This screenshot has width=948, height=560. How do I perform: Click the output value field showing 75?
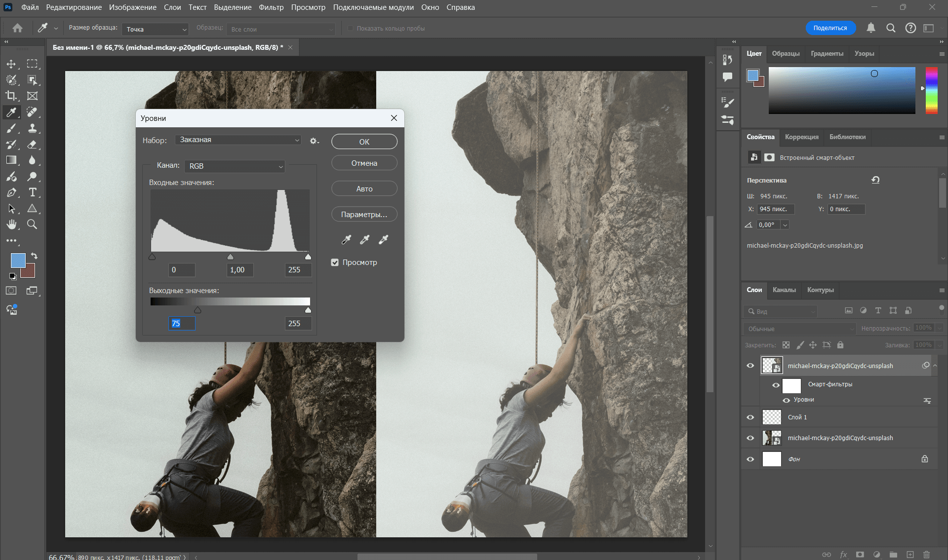click(181, 323)
